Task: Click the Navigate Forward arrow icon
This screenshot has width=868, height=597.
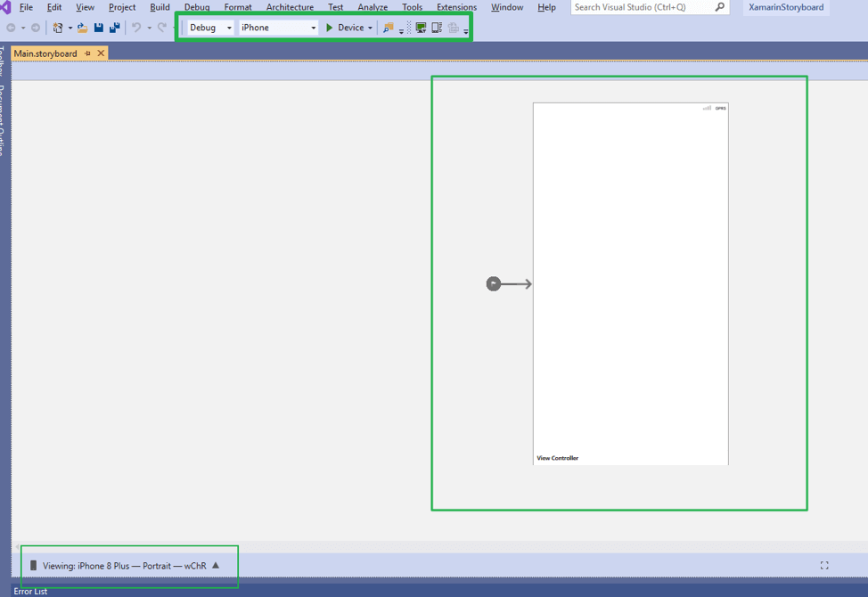Action: coord(34,28)
